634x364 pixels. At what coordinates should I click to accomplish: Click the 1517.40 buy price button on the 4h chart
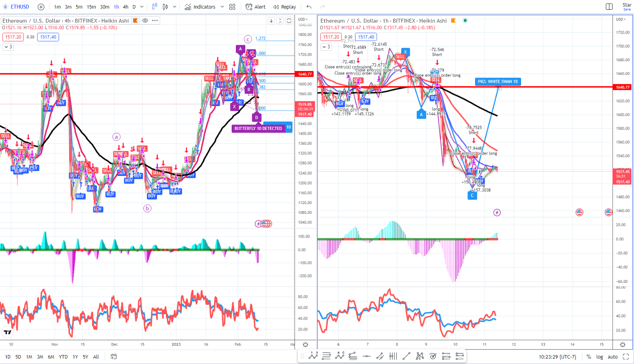(x=48, y=37)
